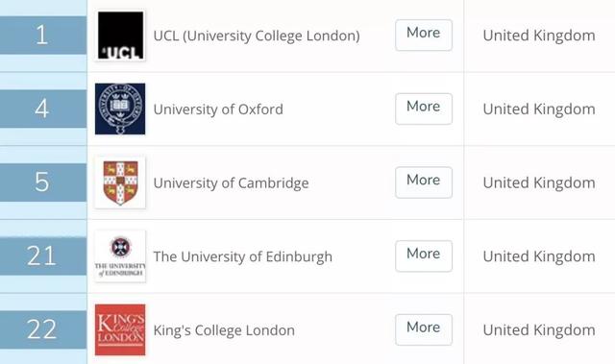Viewport: 615px width, 364px height.
Task: Open More for UCL
Action: (424, 36)
